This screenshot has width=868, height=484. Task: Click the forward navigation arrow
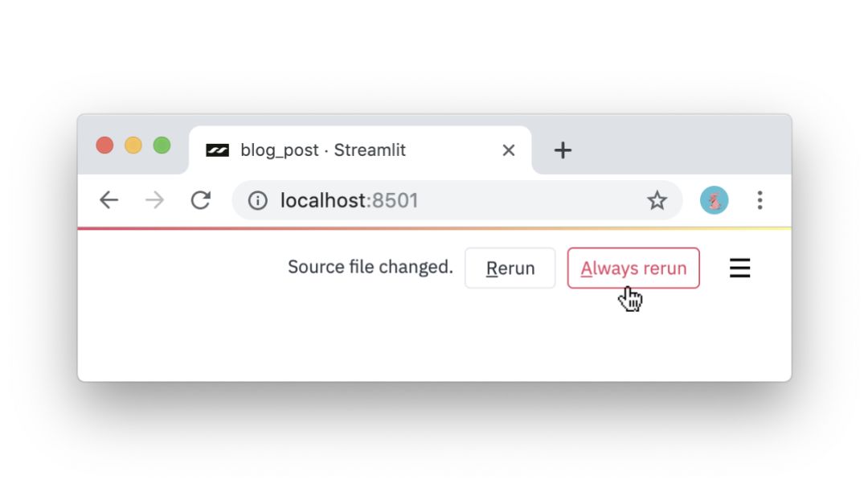coord(154,200)
